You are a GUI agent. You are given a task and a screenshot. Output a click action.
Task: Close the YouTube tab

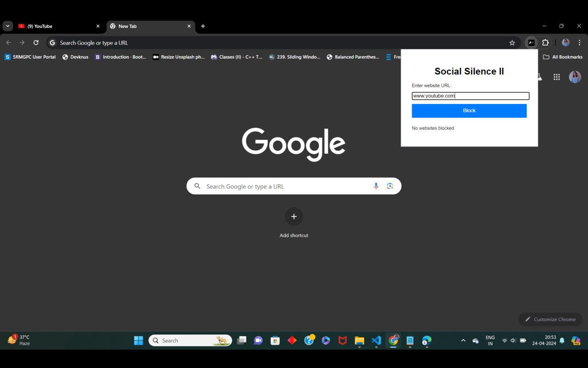pyautogui.click(x=98, y=26)
